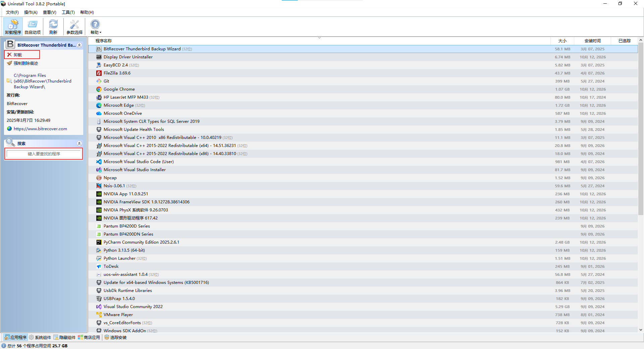
Task: Select PyCharm Community Edition icon
Action: coord(99,242)
